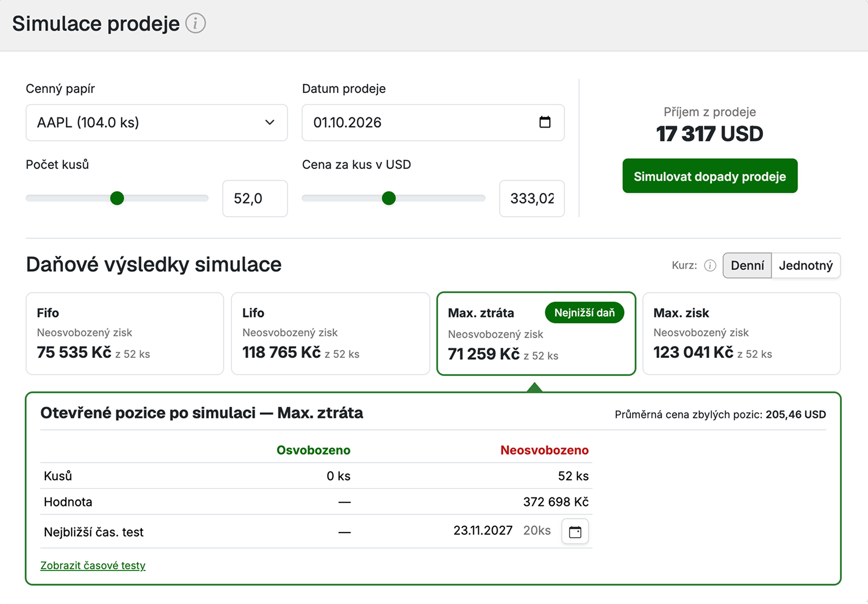Open Zobrazit časové testy link

(x=93, y=565)
